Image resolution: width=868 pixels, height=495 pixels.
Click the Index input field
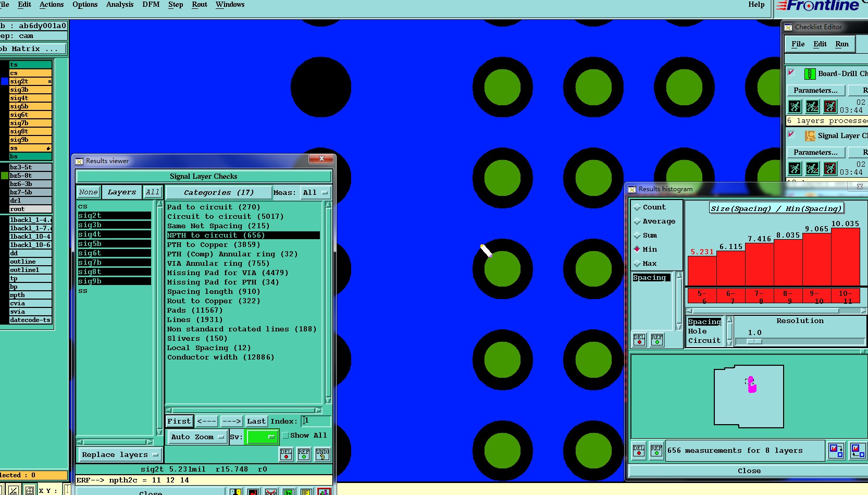316,421
